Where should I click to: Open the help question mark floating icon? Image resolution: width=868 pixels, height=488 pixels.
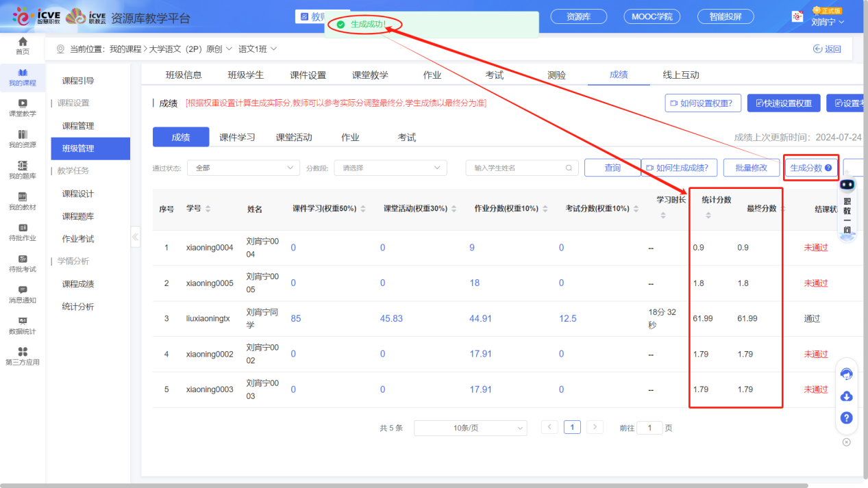pyautogui.click(x=846, y=418)
